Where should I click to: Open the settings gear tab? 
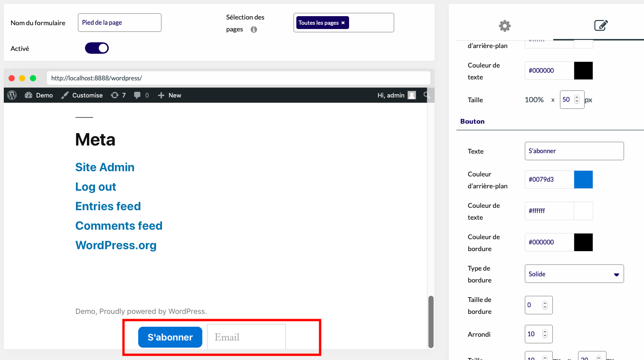click(x=504, y=26)
